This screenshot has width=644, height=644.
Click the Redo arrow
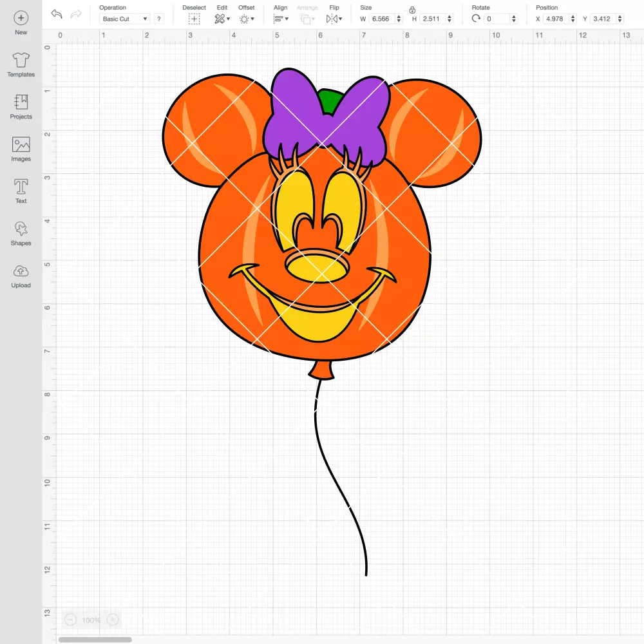tap(76, 14)
